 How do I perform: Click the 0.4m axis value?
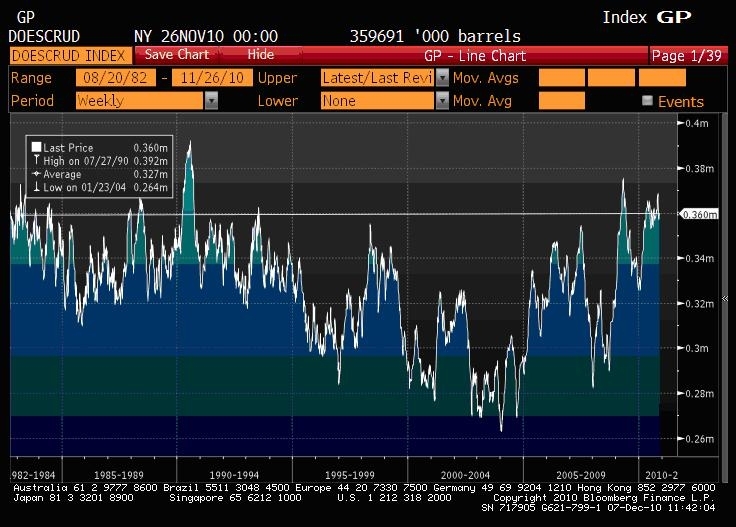tap(697, 123)
